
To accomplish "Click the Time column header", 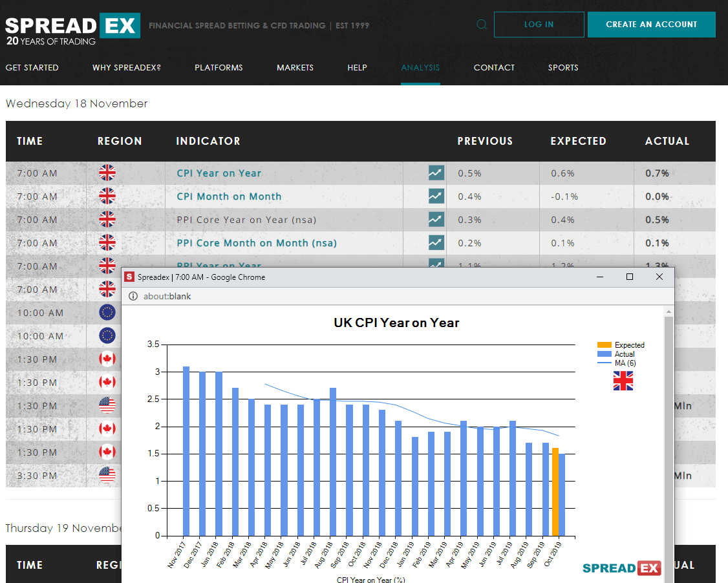I will (x=30, y=141).
